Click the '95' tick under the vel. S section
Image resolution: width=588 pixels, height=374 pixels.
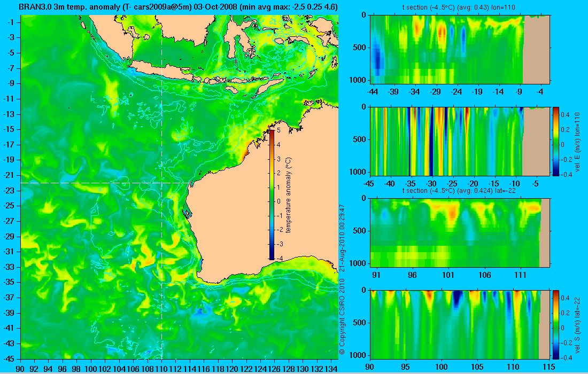pos(405,367)
